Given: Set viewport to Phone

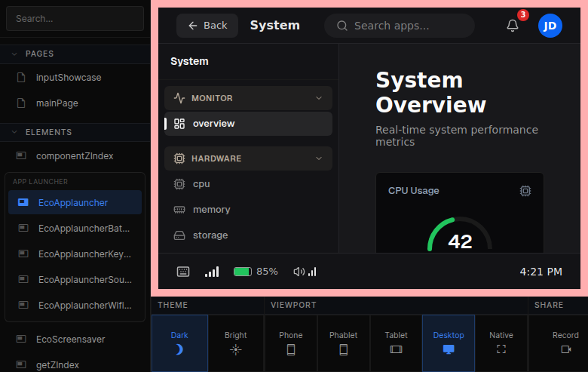Looking at the screenshot, I should pos(291,343).
